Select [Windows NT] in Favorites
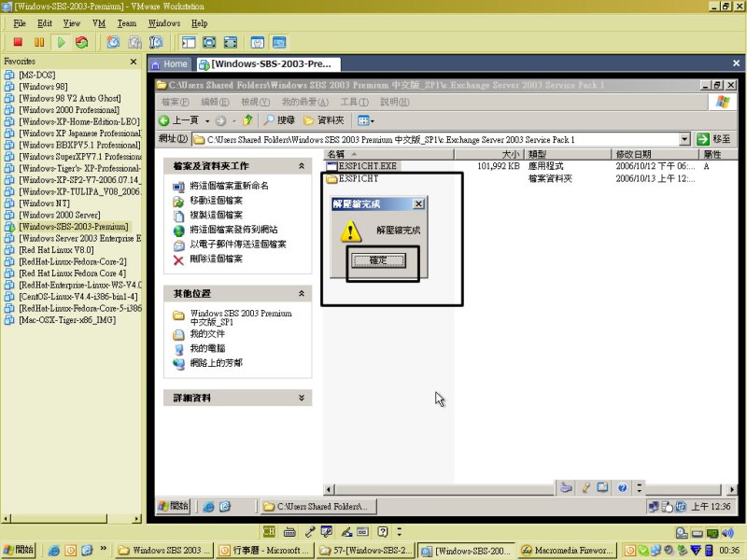 44,203
